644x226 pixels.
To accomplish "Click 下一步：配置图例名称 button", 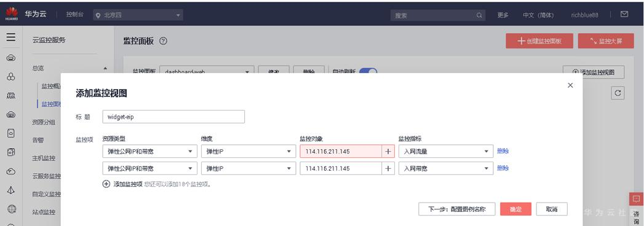I will [457, 209].
